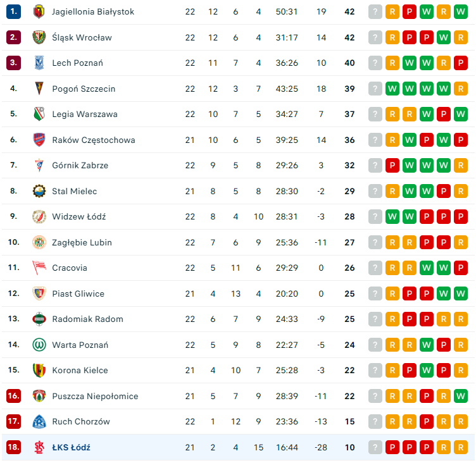Click the Korona Kielce club badge
This screenshot has height=463, width=476.
(x=39, y=370)
